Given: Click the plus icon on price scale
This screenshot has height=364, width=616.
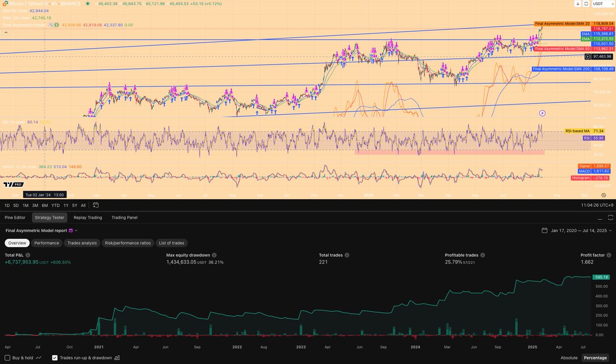Looking at the screenshot, I should pyautogui.click(x=589, y=56).
